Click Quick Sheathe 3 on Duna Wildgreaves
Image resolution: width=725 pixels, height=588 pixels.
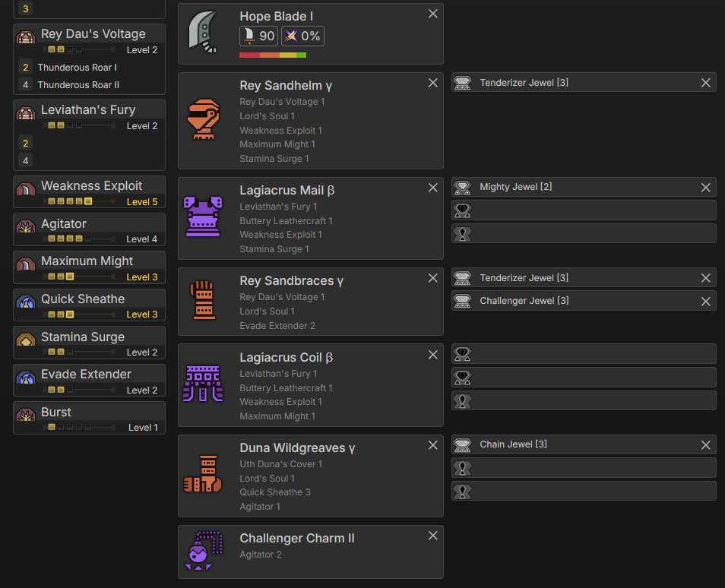click(275, 492)
